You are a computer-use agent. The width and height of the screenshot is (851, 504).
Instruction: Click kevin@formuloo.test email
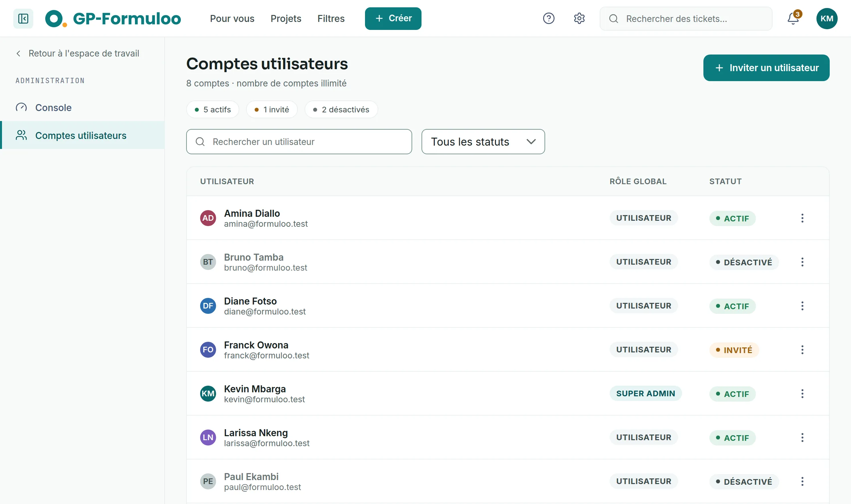264,399
